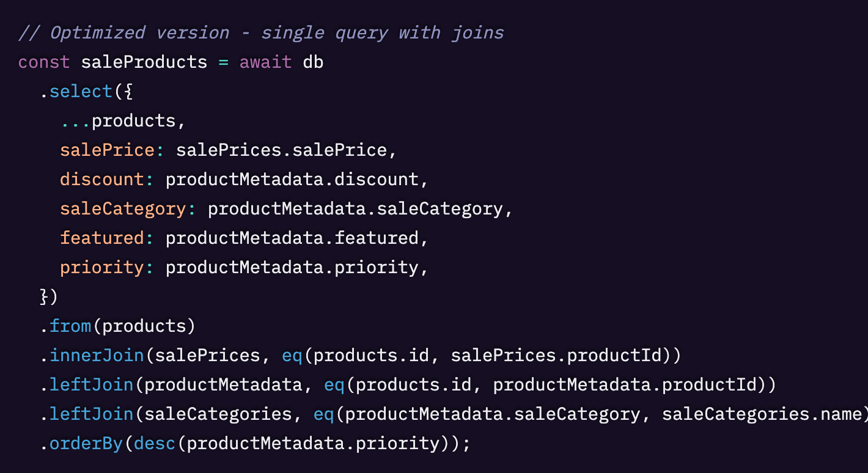Click the leftJoin that joins saleCategories
This screenshot has width=868, height=473.
coord(91,414)
